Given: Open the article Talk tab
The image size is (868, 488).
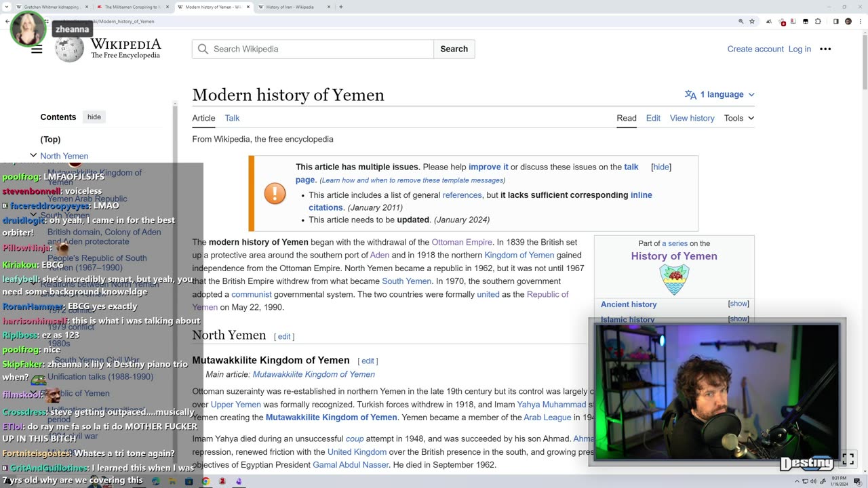Looking at the screenshot, I should coord(232,118).
